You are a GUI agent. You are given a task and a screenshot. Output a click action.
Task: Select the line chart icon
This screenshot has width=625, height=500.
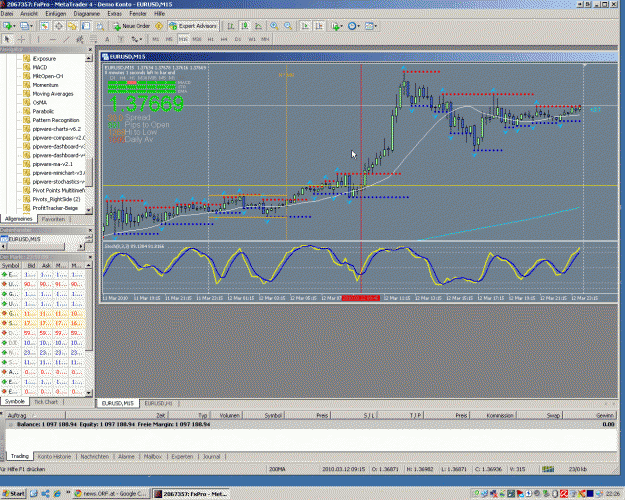258,26
